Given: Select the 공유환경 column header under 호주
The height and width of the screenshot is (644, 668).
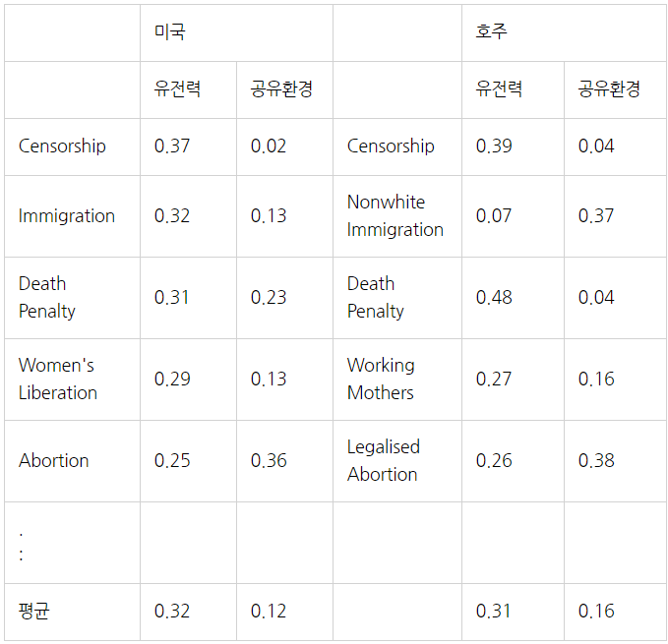Looking at the screenshot, I should [615, 89].
